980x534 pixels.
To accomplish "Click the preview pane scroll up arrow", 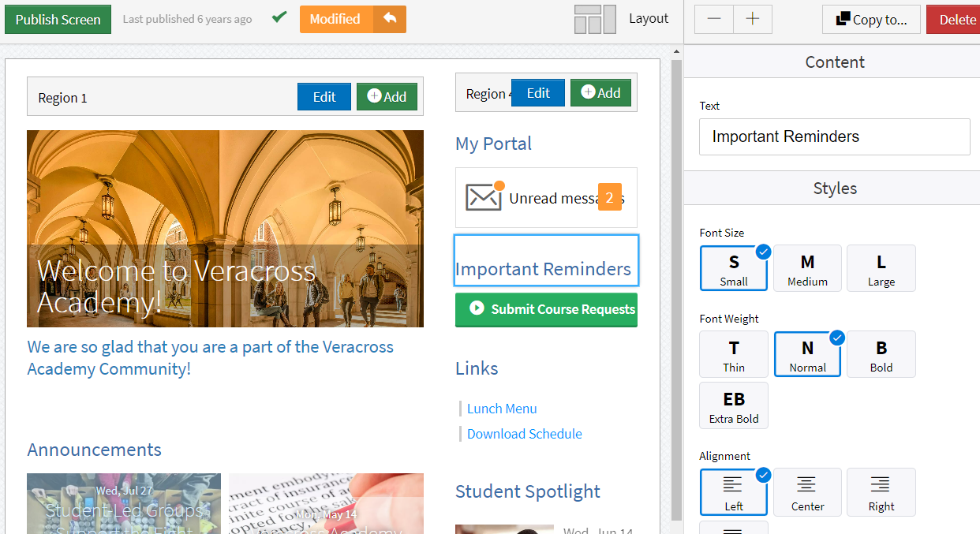I will click(x=676, y=52).
